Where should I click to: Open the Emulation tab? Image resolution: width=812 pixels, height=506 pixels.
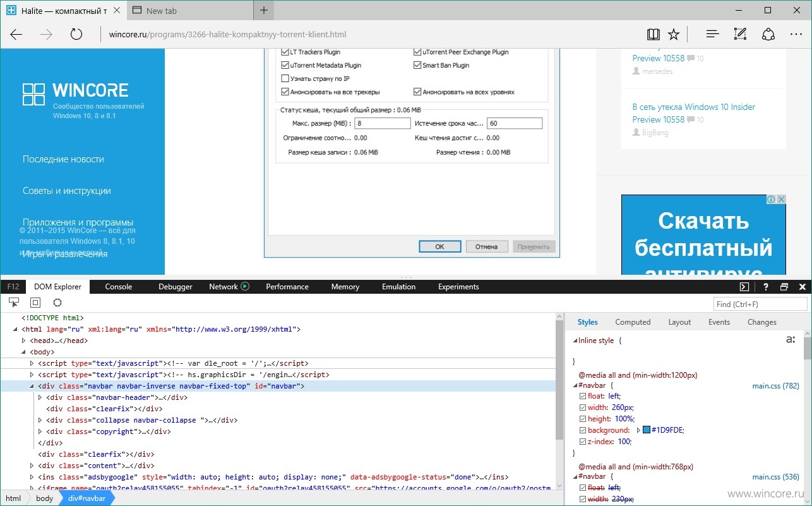click(399, 287)
